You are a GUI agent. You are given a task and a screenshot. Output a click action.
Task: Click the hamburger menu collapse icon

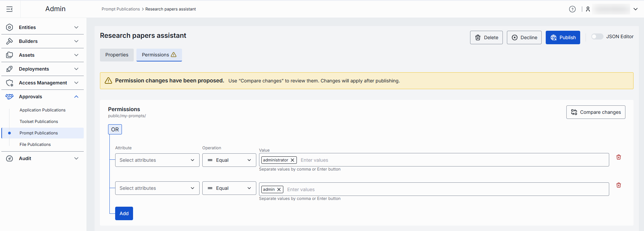point(9,9)
